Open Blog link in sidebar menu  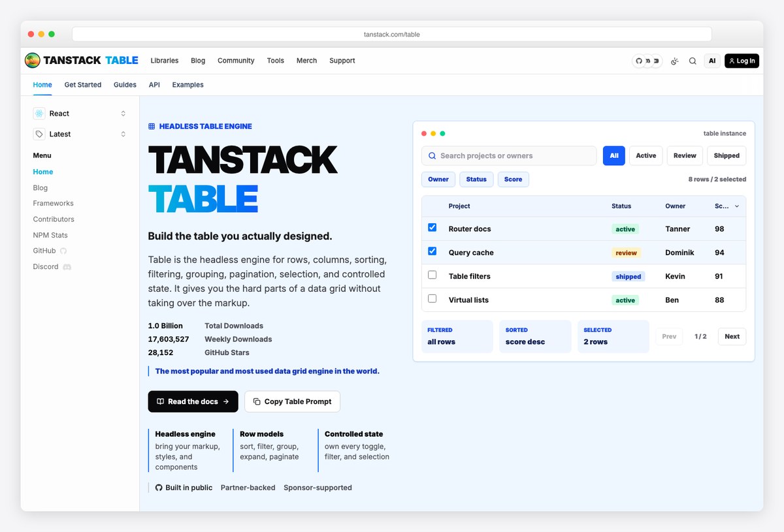click(41, 188)
